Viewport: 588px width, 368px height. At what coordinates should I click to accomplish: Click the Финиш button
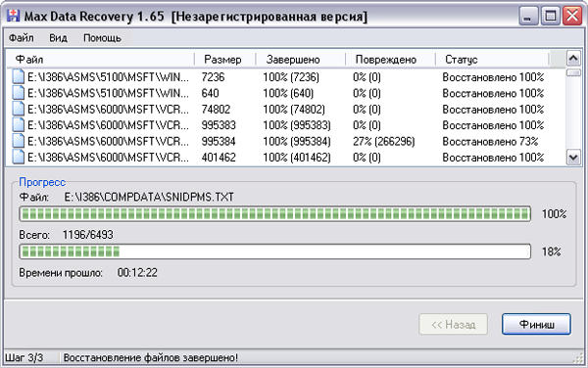(x=536, y=324)
